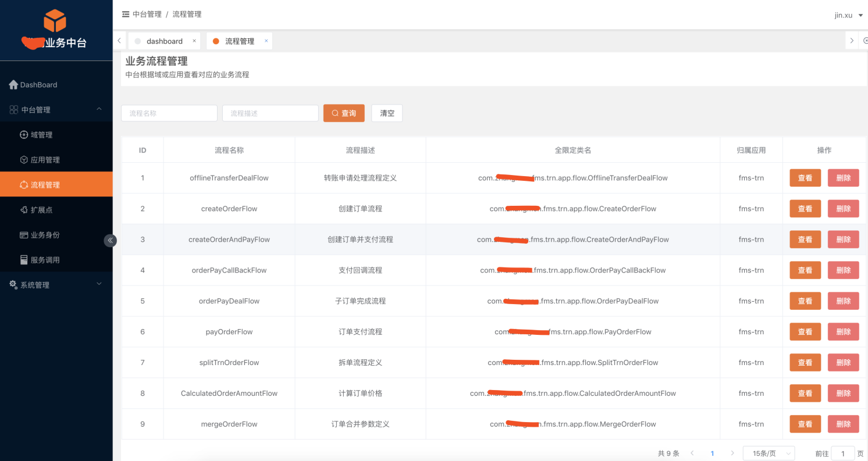The width and height of the screenshot is (868, 461).
Task: Close the 流程管理 tab
Action: tap(266, 41)
